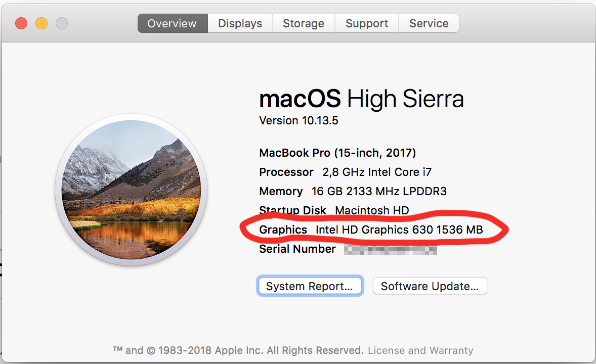Click Version 10.13.5 text to reveal build
The height and width of the screenshot is (364, 596).
coord(299,120)
